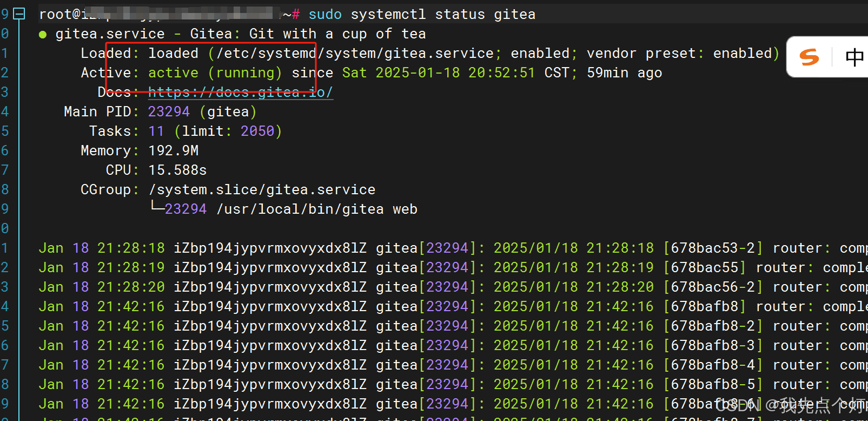Click the 'CGroup:' label
The width and height of the screenshot is (868, 421).
click(110, 190)
